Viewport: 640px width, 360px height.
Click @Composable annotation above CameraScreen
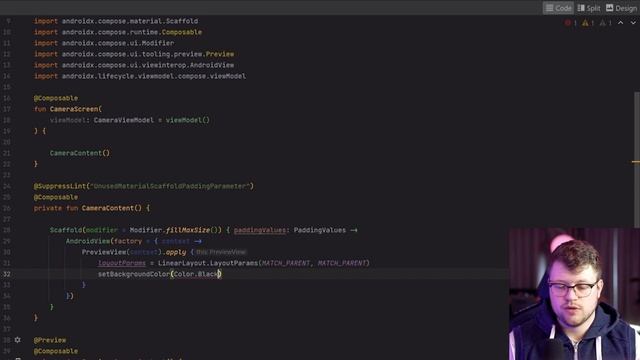coord(56,98)
